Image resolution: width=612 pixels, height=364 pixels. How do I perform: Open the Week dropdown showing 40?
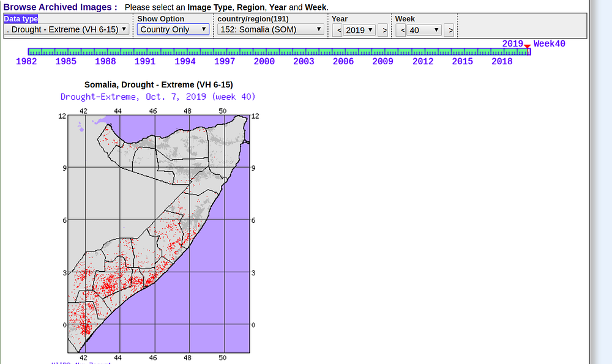click(x=424, y=30)
